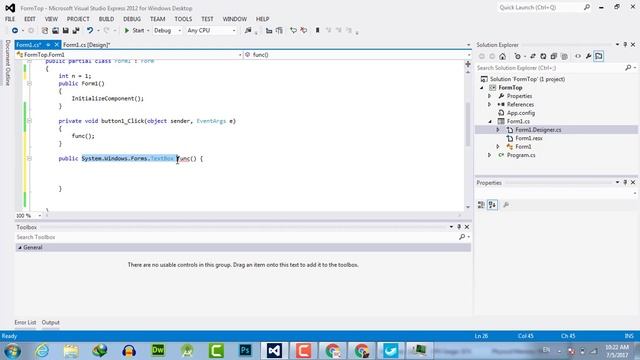Collapse the General group in Toolbox

[x=20, y=248]
